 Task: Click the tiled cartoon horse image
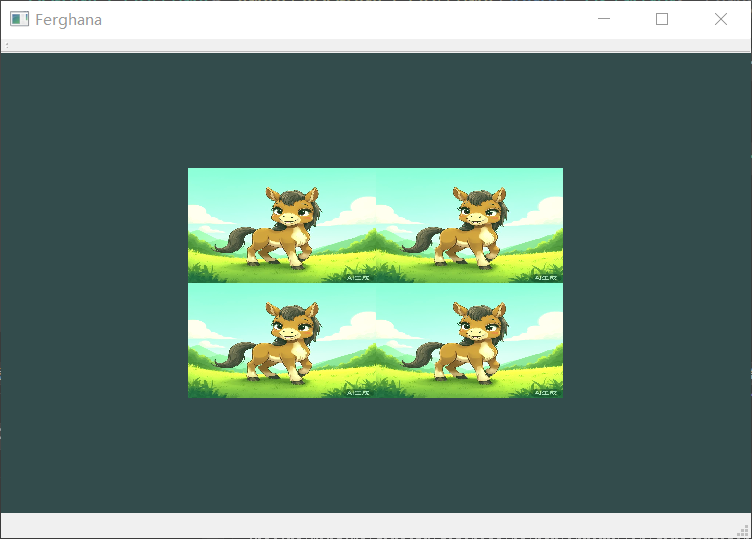[376, 282]
